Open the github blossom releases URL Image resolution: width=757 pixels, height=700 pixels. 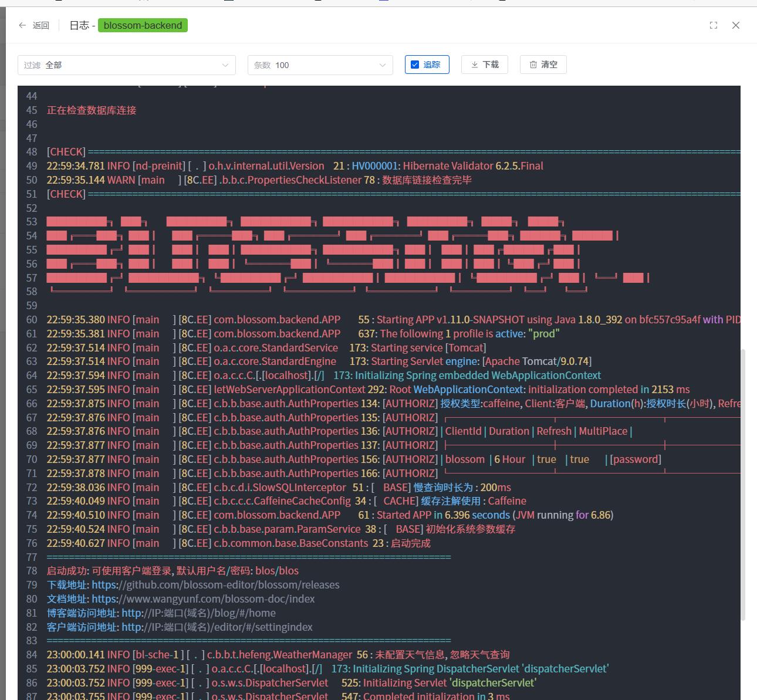[x=215, y=585]
